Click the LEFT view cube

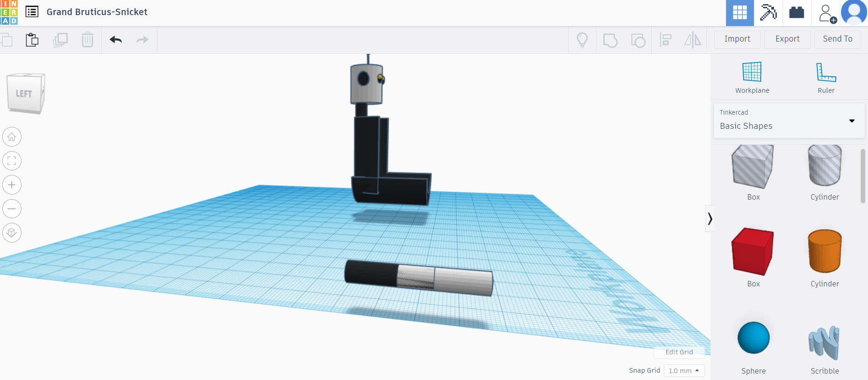coord(26,93)
